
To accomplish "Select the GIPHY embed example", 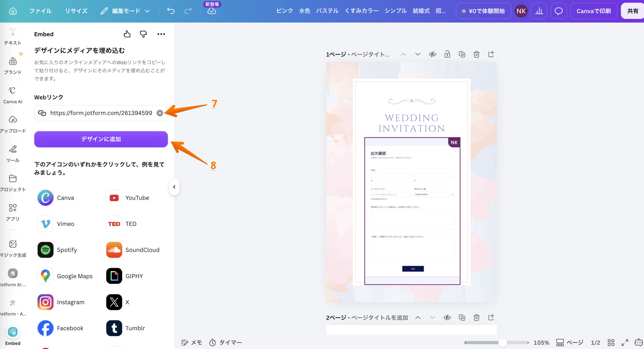I will click(x=125, y=276).
